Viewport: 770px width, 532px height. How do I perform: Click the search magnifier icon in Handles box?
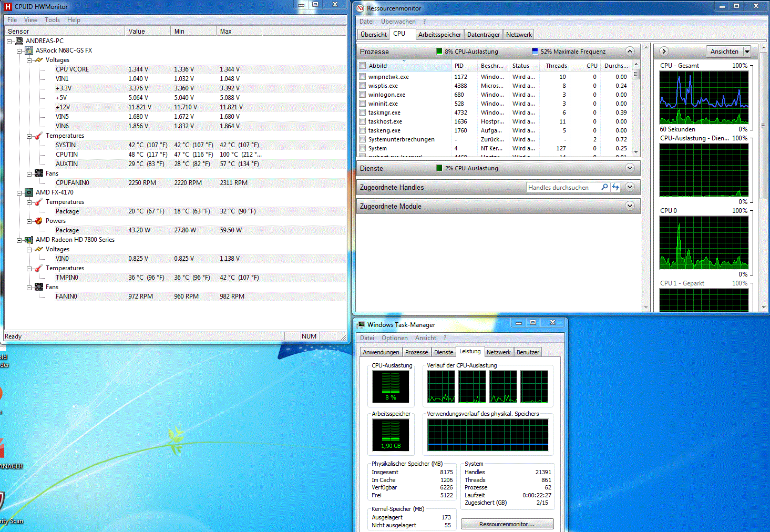tap(604, 187)
